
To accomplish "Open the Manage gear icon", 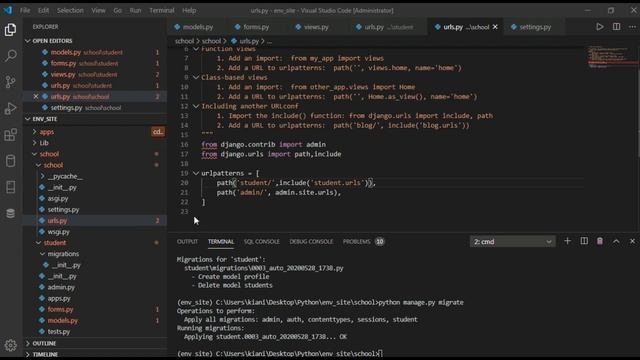I will [x=11, y=345].
